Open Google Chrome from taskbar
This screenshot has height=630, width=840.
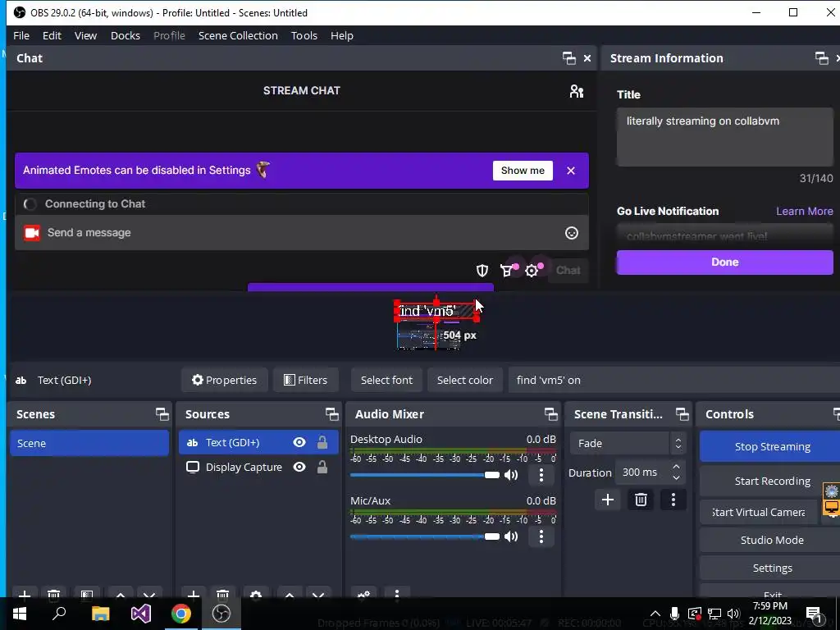click(181, 614)
